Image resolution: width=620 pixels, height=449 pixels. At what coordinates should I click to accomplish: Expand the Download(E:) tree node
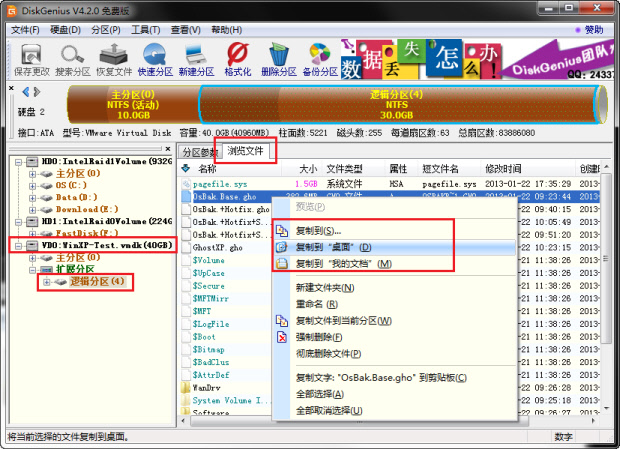click(x=32, y=209)
